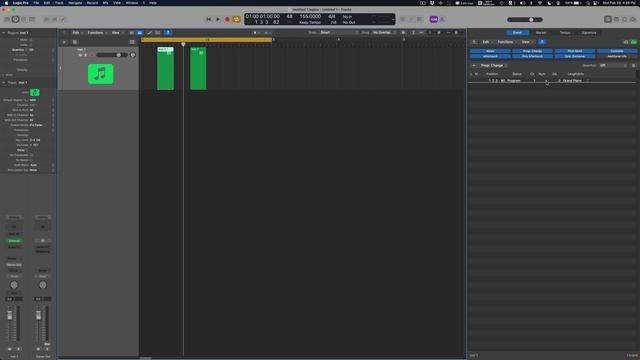Arm recording with the red Record button

point(227,19)
